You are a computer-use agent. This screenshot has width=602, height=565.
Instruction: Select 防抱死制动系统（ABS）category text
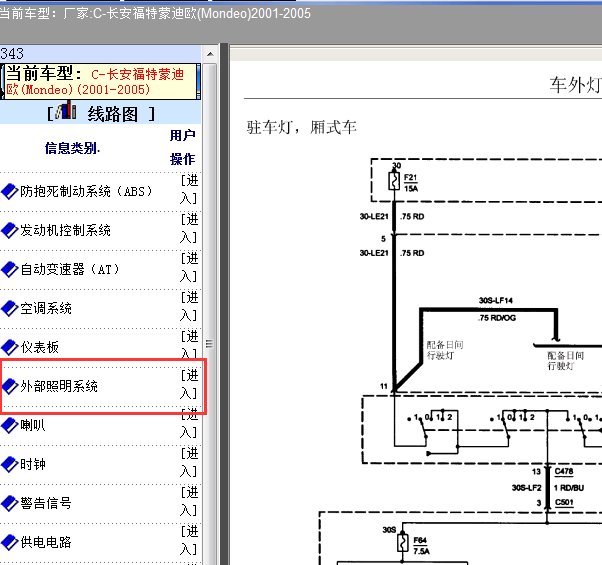(87, 191)
